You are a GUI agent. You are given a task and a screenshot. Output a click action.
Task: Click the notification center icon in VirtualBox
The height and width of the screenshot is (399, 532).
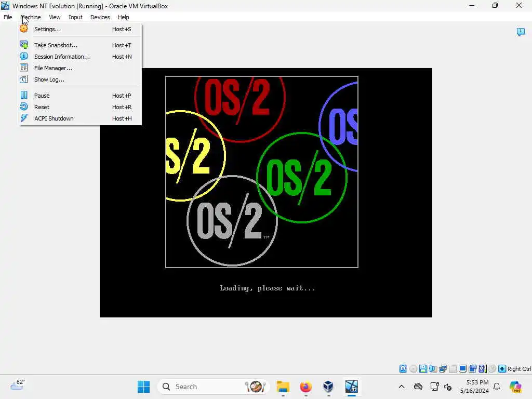point(521,32)
